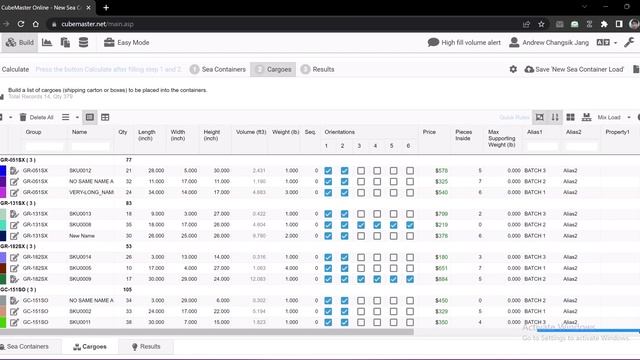Disable orientation 5 for SKU0009

click(393, 279)
